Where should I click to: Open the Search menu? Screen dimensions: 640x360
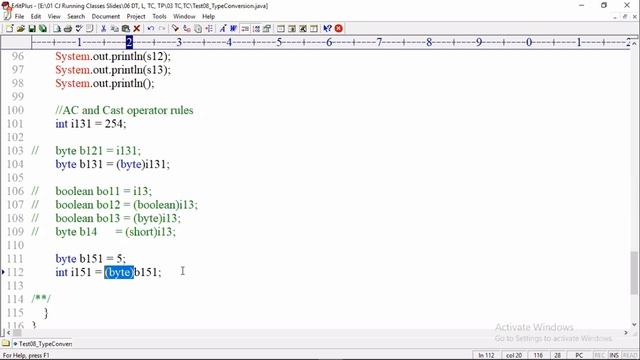(76, 16)
